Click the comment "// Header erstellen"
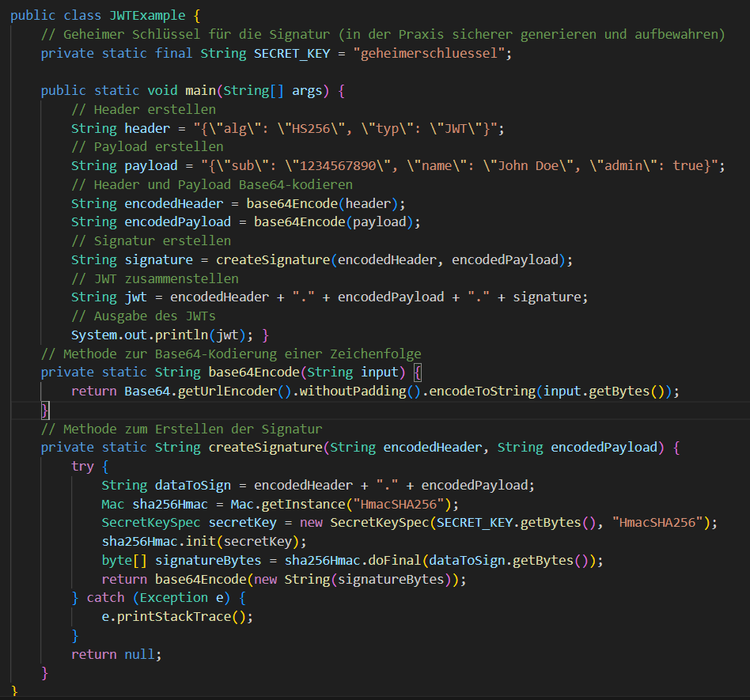 click(x=143, y=109)
